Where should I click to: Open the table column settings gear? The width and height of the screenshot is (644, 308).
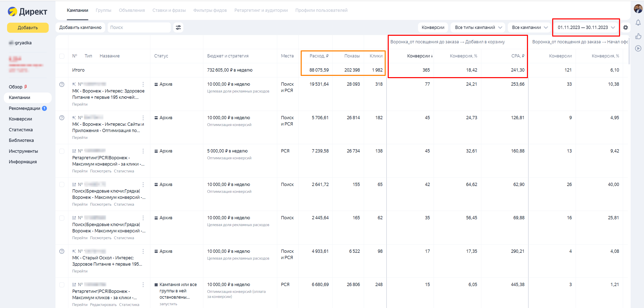626,27
